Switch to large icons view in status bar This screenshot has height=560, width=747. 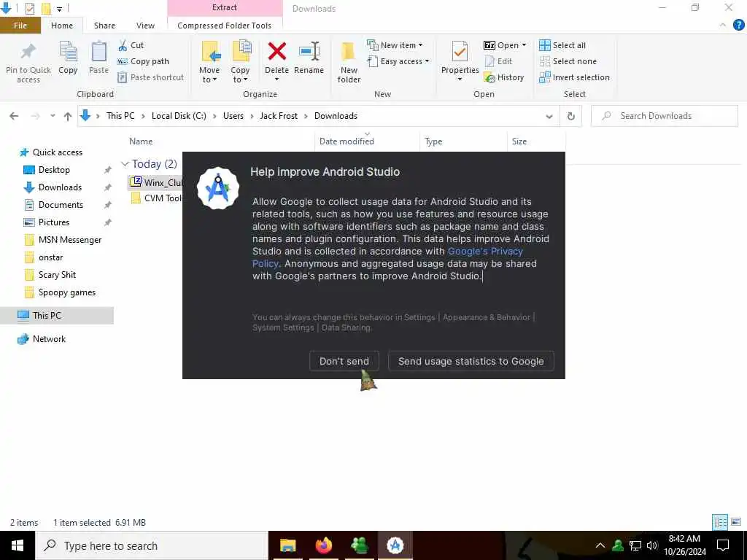coord(736,522)
